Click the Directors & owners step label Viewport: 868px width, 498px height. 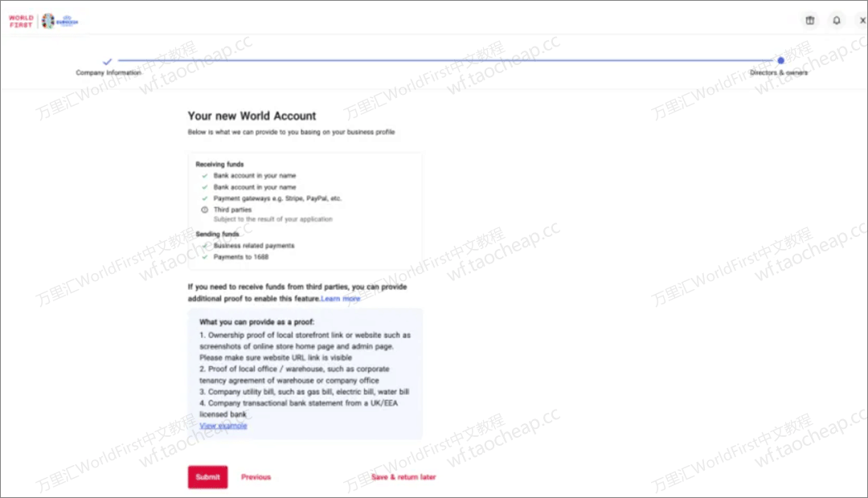click(x=778, y=72)
